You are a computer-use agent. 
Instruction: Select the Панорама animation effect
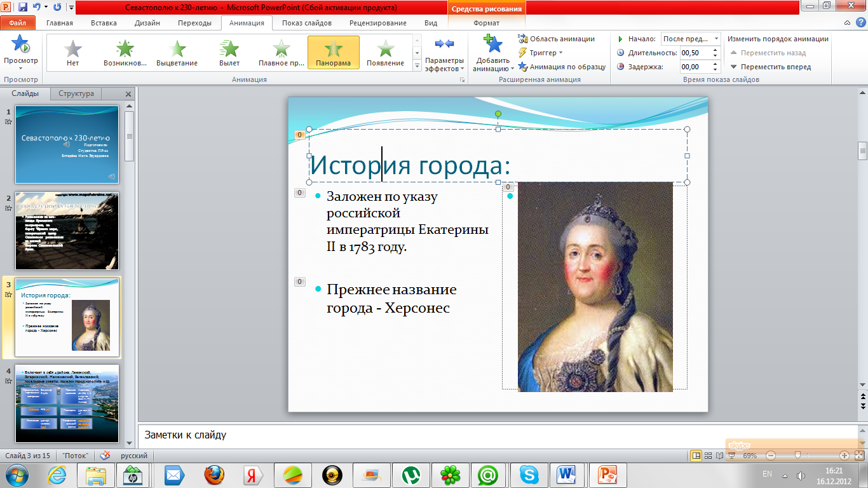334,52
